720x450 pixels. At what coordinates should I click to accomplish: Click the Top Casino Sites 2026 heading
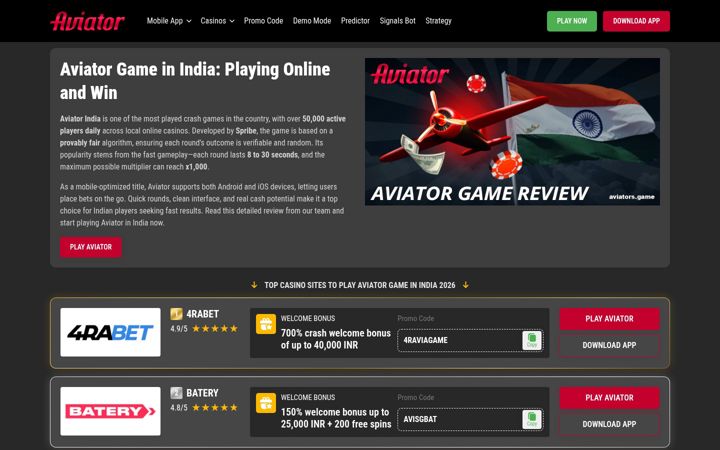(x=360, y=285)
